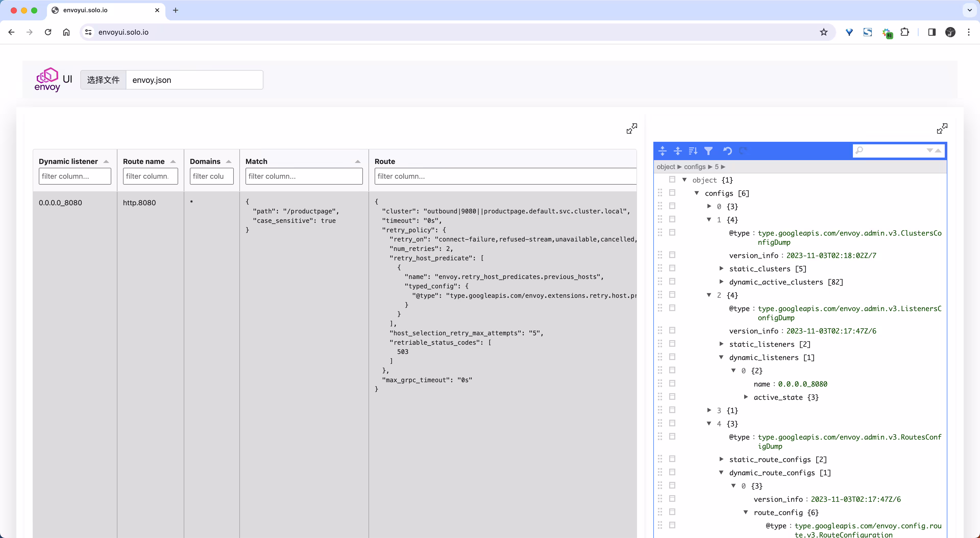Expand the static_listeners [2] node
This screenshot has width=980, height=538.
tap(721, 344)
